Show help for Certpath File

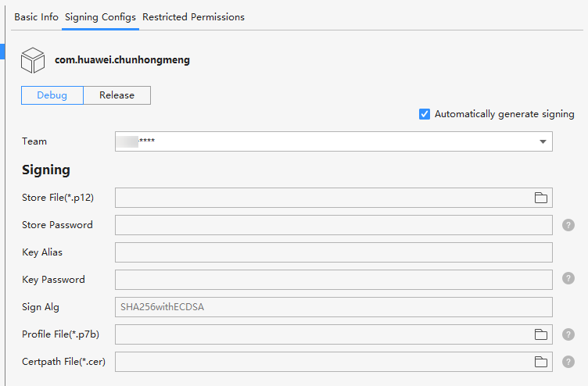click(x=568, y=362)
